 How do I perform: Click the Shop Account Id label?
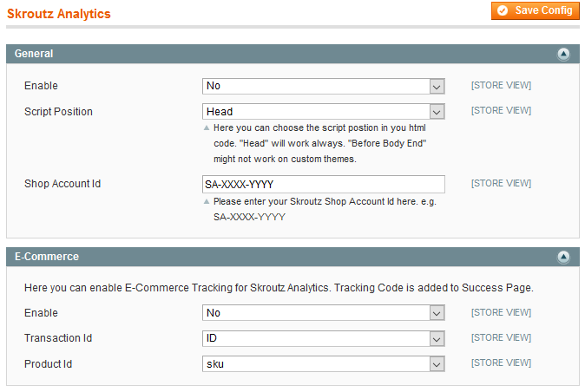coord(62,184)
